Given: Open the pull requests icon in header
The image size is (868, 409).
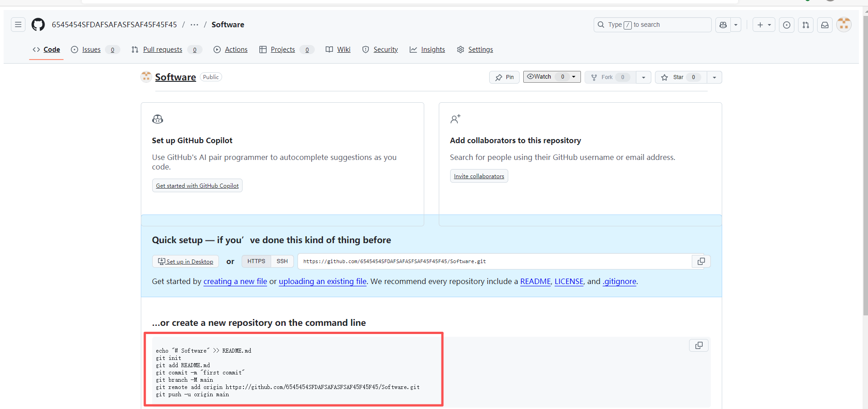Looking at the screenshot, I should [x=806, y=25].
